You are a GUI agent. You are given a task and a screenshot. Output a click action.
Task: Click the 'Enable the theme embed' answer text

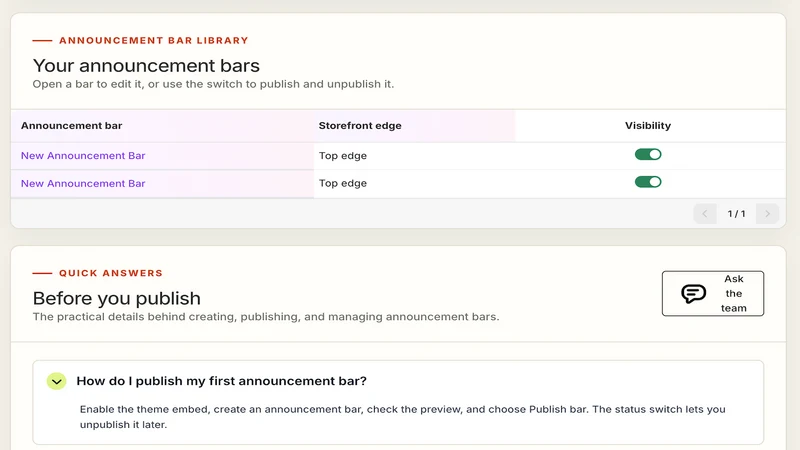[x=403, y=417]
